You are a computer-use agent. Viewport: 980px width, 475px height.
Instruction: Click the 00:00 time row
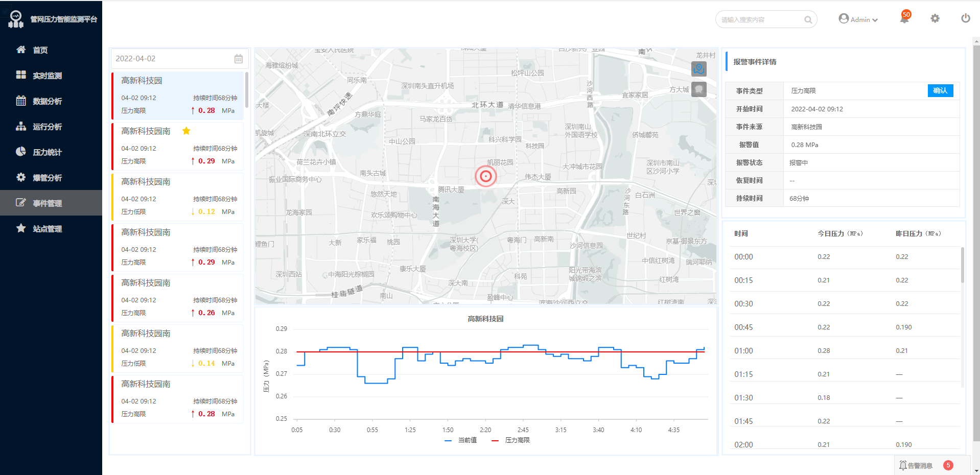tap(845, 257)
